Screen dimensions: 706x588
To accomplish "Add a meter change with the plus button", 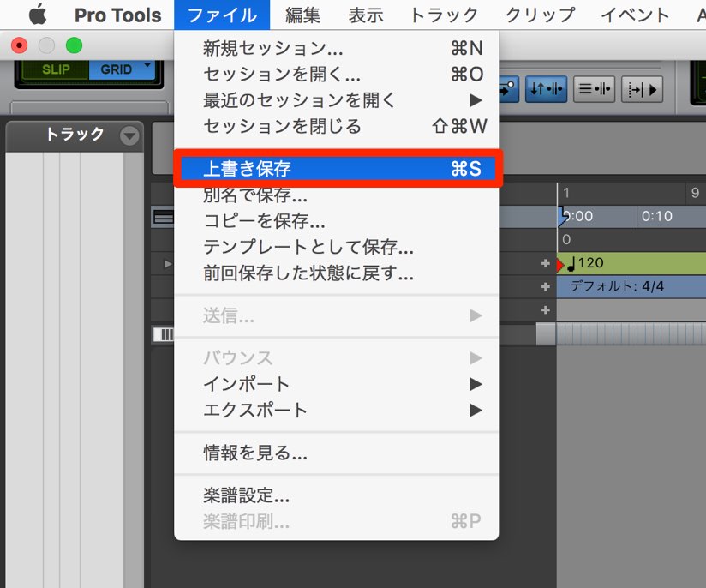I will (x=545, y=286).
